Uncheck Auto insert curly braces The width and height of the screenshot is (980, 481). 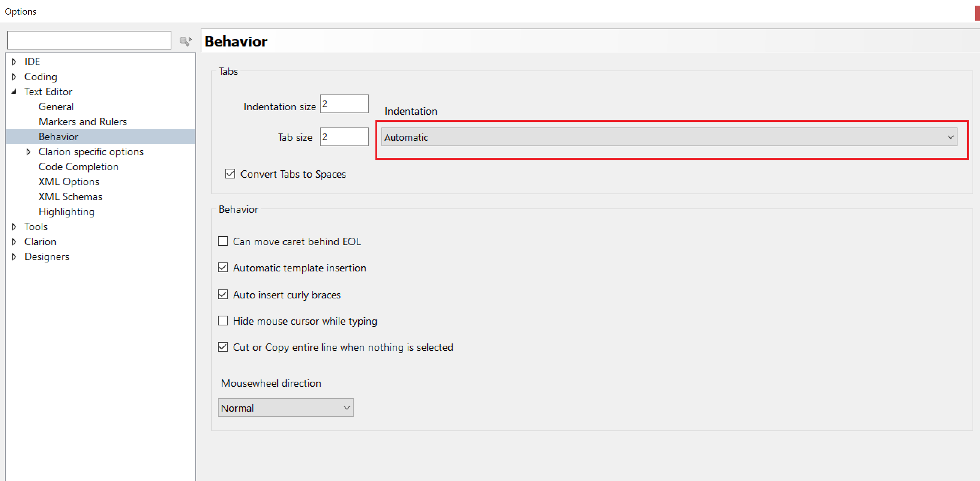(223, 295)
